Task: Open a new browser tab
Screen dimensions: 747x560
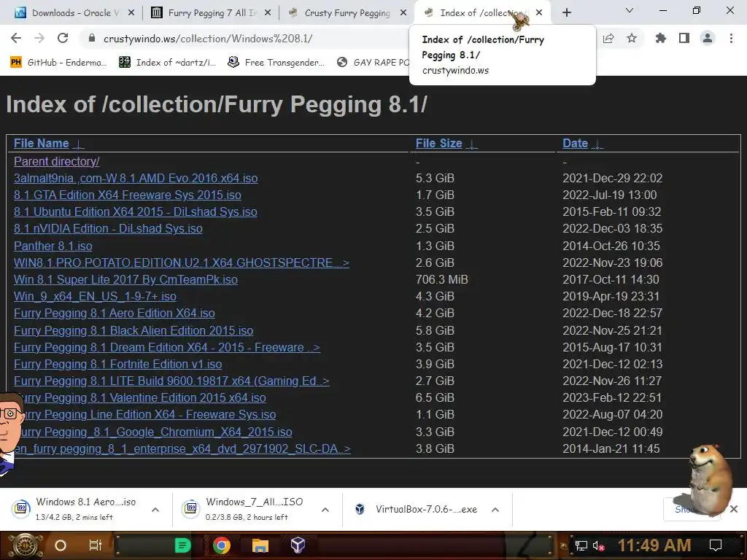Action: click(x=566, y=13)
